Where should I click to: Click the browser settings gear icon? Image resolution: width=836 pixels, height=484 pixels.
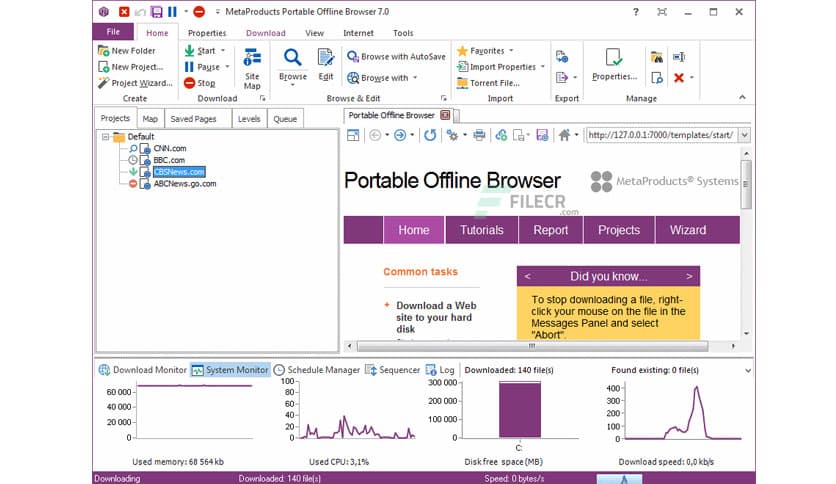(452, 135)
